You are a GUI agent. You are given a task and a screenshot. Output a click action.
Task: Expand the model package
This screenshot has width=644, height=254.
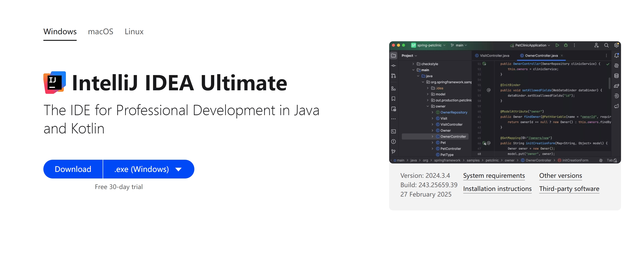click(428, 94)
